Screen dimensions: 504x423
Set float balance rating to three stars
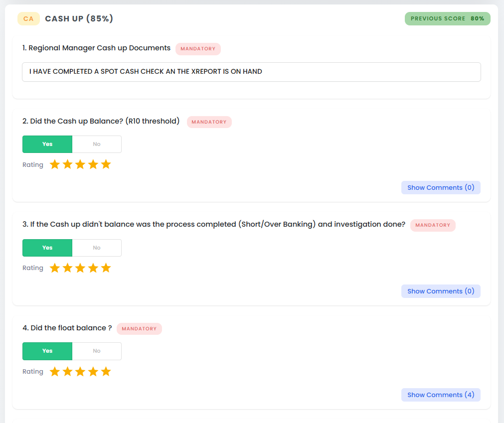[80, 372]
